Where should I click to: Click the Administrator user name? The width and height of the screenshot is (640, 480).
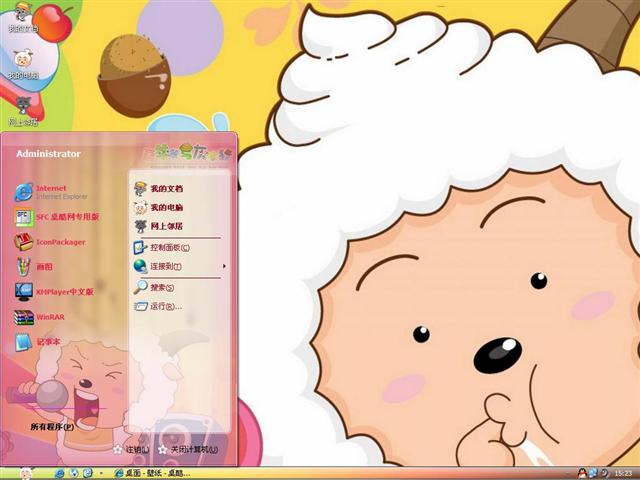click(x=48, y=154)
